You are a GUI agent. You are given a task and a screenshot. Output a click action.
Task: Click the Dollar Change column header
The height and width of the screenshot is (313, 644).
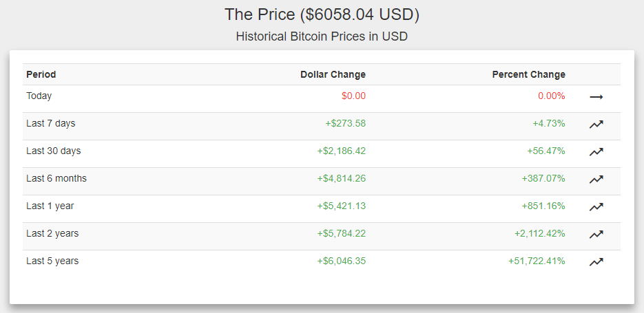pos(333,74)
